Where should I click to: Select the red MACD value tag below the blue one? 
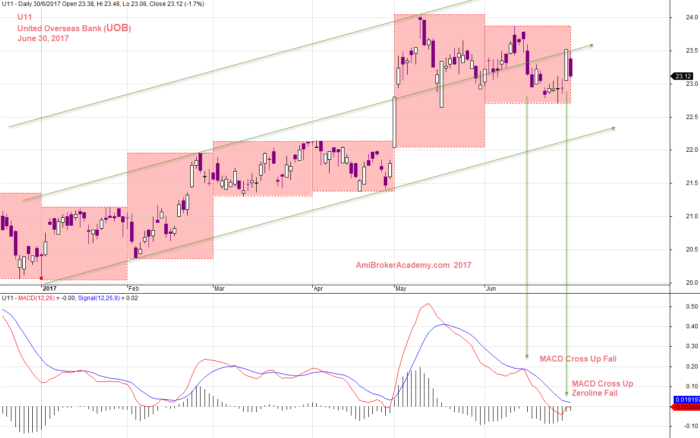point(686,407)
